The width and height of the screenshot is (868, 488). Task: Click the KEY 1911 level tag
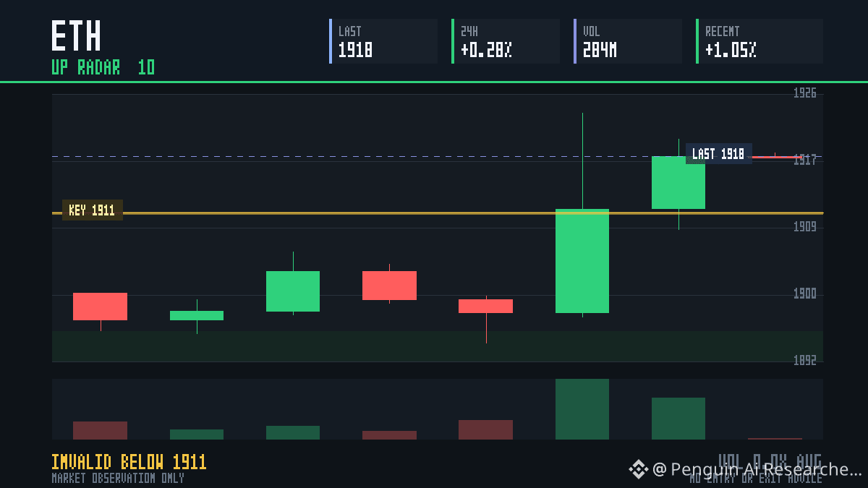coord(93,210)
